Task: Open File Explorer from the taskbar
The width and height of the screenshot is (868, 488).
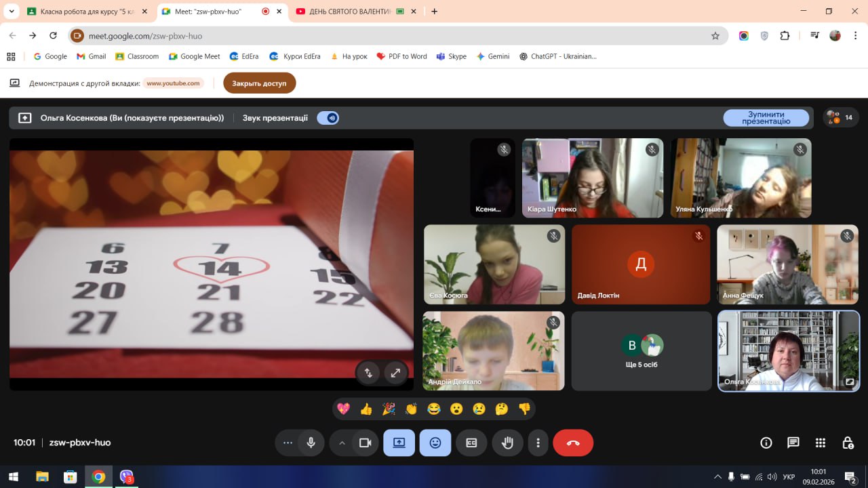Action: pos(42,476)
